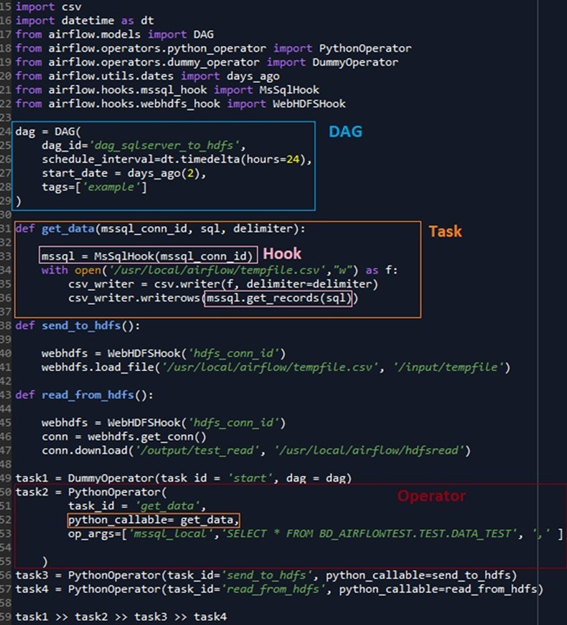Click MsSqlHook in the import line
The width and height of the screenshot is (567, 625).
point(289,90)
